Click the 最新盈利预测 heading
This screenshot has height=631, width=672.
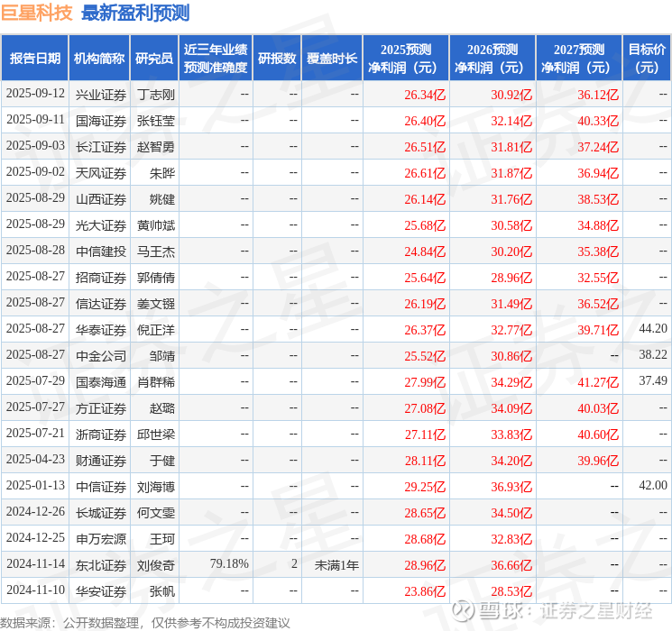tap(135, 13)
